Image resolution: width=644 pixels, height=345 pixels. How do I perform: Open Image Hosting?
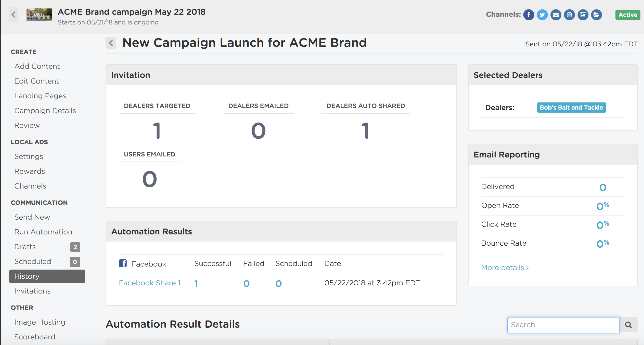[x=40, y=322]
